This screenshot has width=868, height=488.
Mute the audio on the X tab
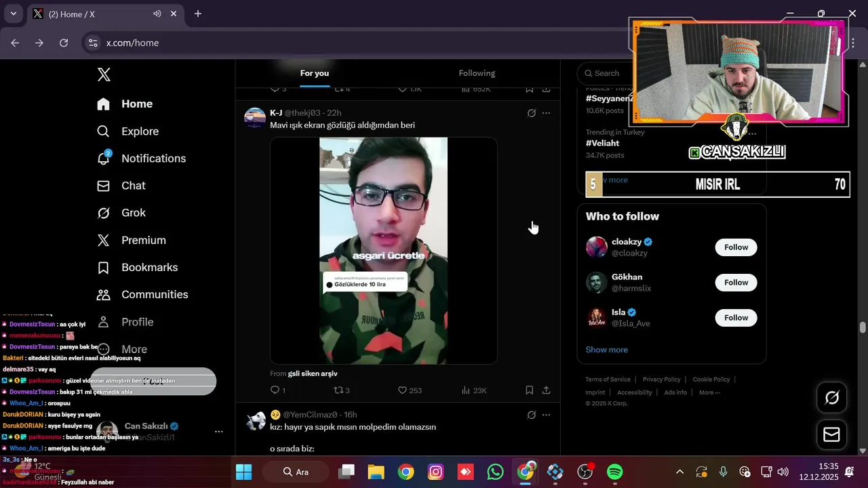tap(157, 14)
